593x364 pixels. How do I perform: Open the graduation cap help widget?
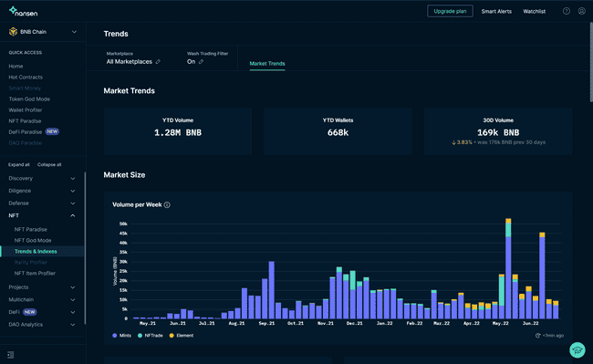pyautogui.click(x=577, y=349)
